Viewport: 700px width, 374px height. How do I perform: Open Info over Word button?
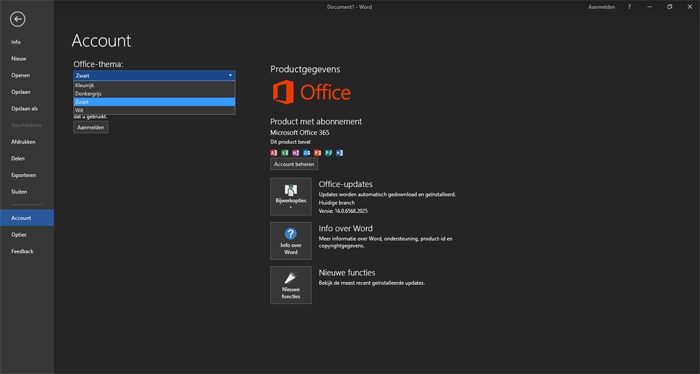coord(291,241)
